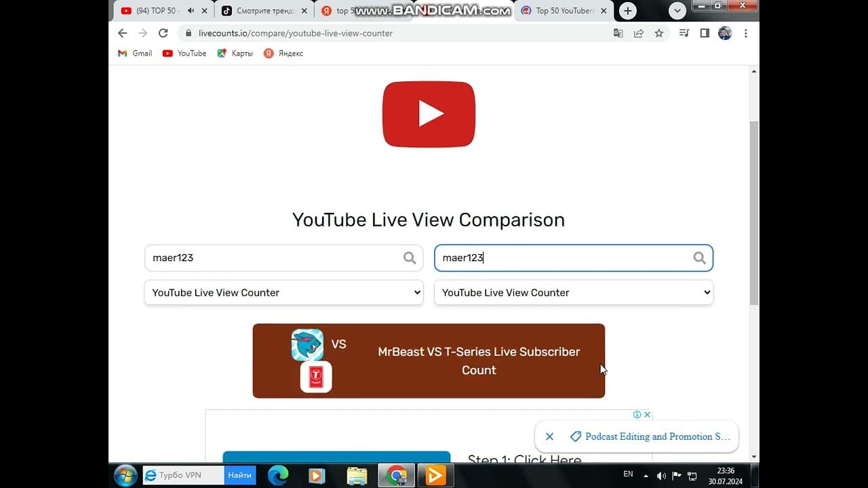Click the scrollbar up arrow
Screen dimensions: 868x488
click(x=754, y=70)
